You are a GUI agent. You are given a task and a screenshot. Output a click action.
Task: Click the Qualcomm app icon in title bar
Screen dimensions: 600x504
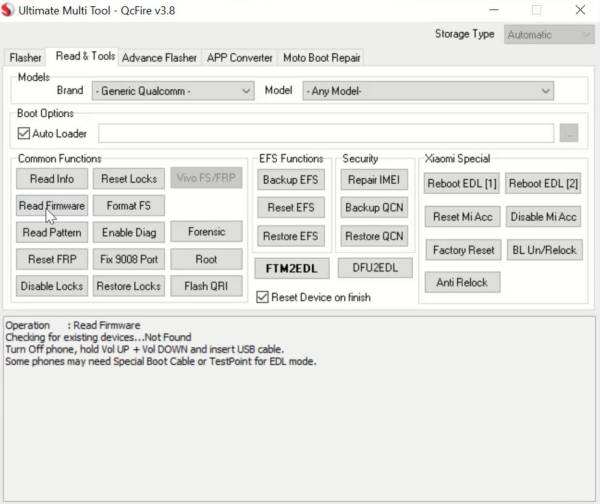tap(7, 10)
